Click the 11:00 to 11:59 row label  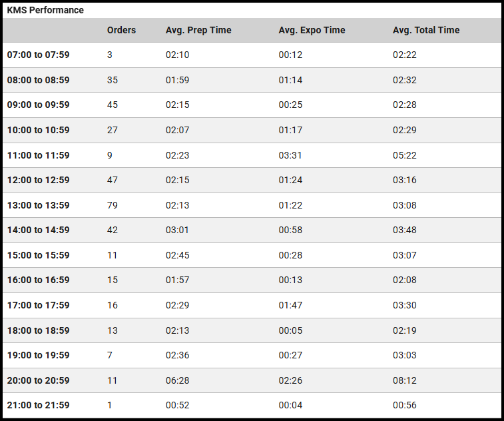[38, 155]
